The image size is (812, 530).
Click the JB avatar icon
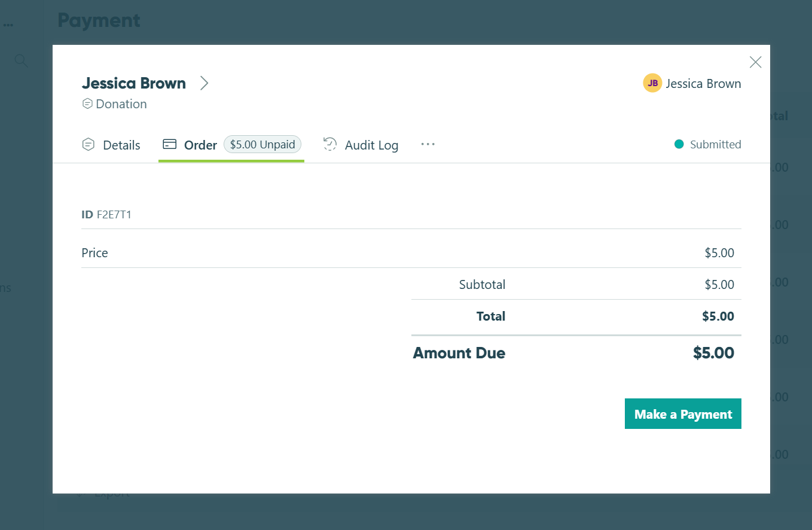click(x=652, y=83)
